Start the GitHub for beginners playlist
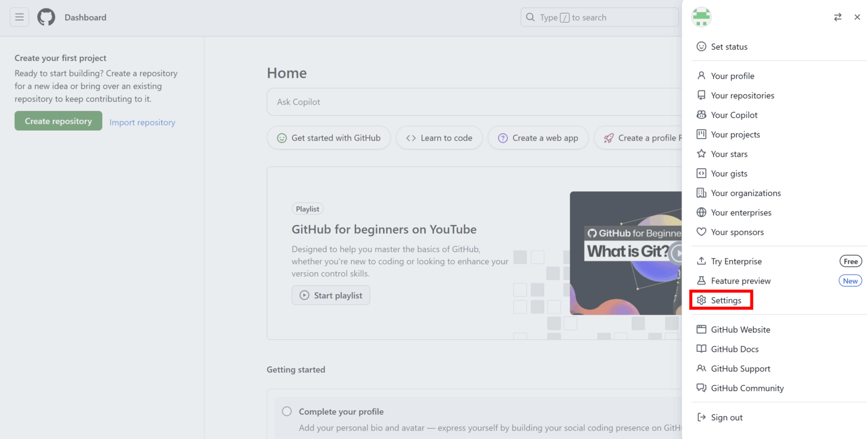 331,295
